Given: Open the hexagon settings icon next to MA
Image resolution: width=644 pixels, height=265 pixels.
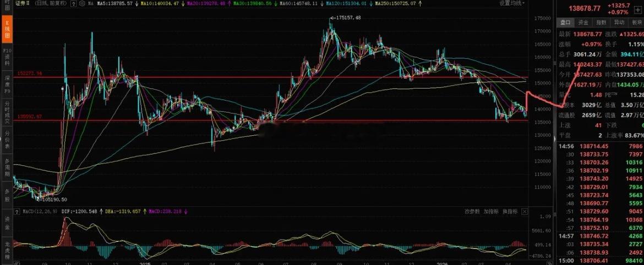Looking at the screenshot, I should click(82, 4).
